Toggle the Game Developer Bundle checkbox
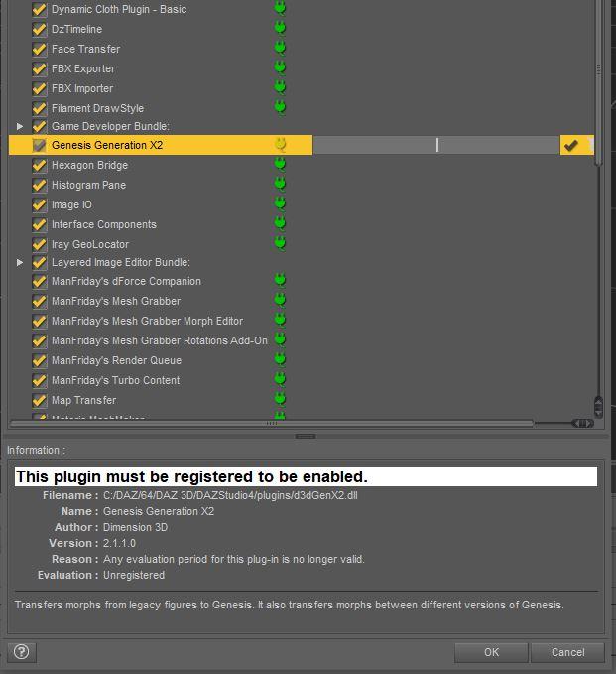This screenshot has width=616, height=674. pos(39,126)
